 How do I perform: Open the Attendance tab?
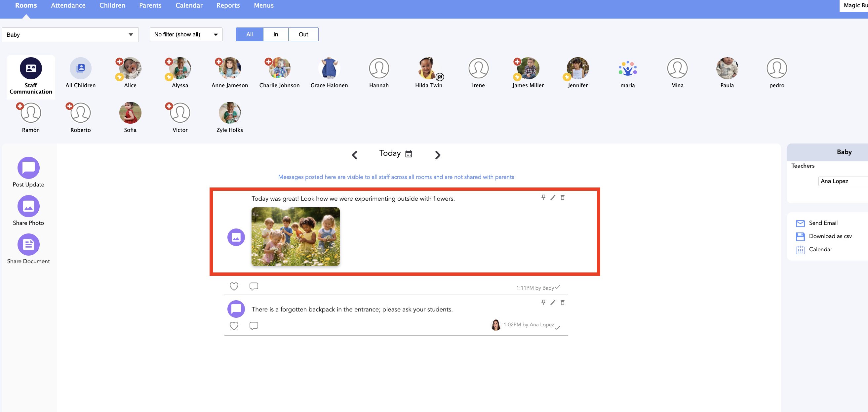tap(68, 5)
